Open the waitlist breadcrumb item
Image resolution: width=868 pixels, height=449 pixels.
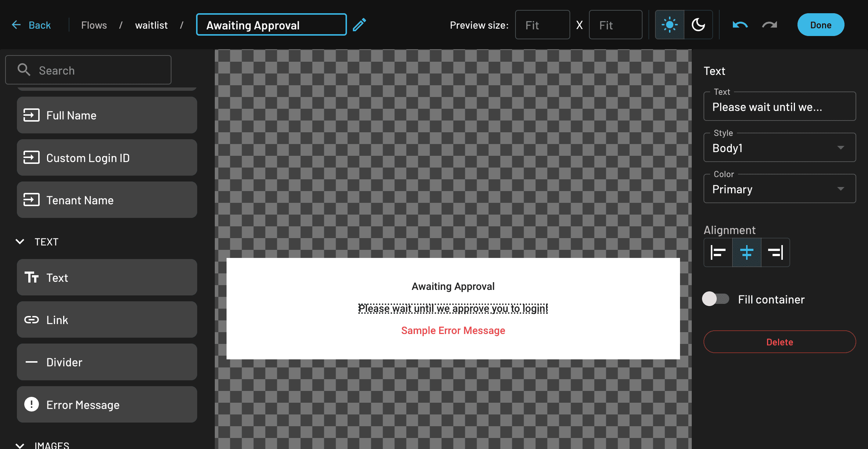click(151, 25)
